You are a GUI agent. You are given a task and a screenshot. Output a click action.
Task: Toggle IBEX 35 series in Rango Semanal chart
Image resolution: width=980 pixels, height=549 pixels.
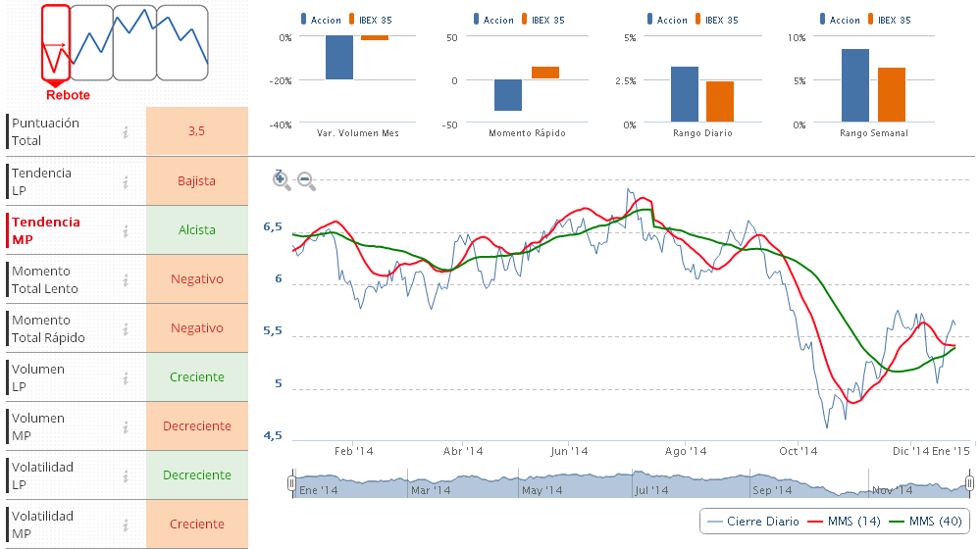click(900, 20)
